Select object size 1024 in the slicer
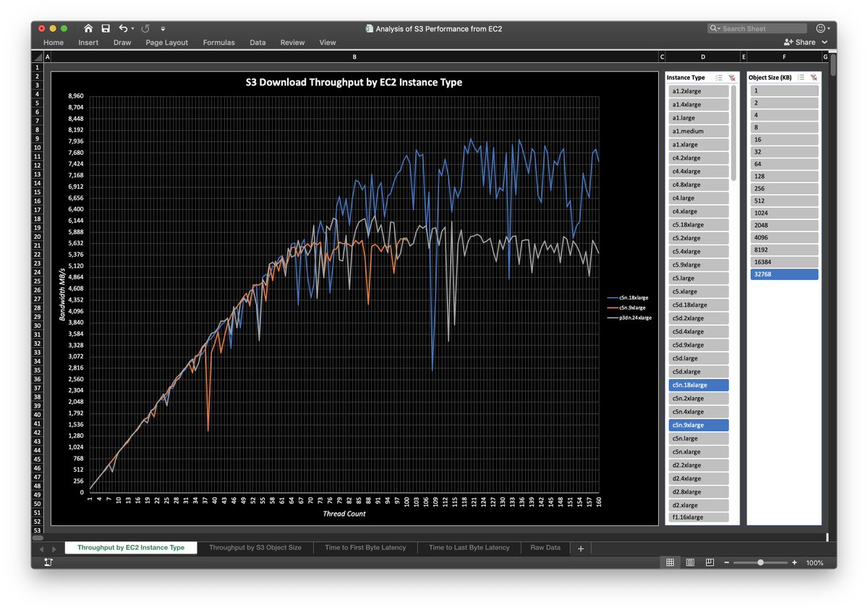The width and height of the screenshot is (868, 610). pyautogui.click(x=784, y=213)
